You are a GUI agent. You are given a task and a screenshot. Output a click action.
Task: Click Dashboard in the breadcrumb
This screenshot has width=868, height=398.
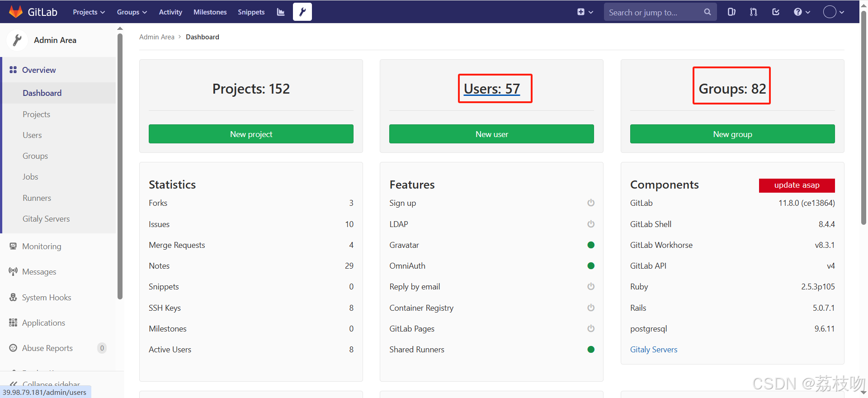click(203, 37)
